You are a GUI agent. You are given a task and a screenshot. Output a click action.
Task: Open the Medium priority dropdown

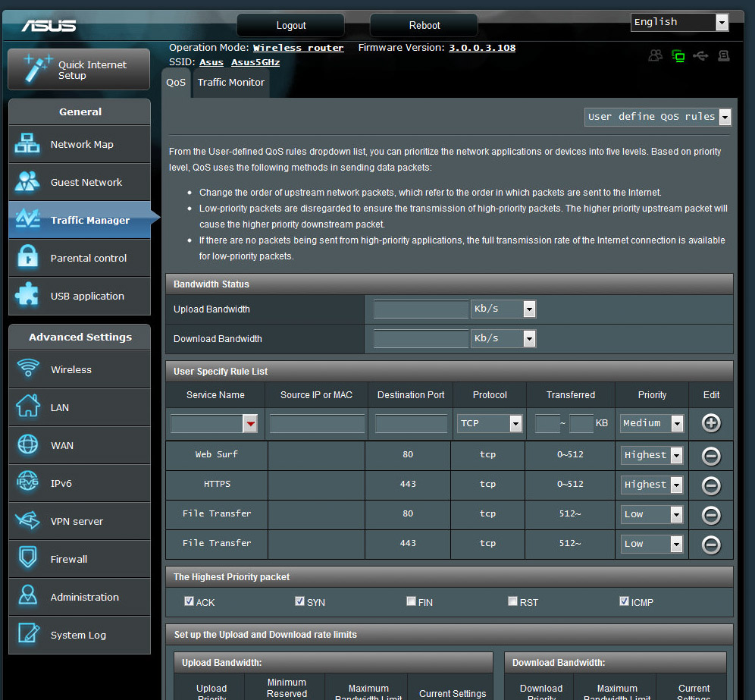652,423
